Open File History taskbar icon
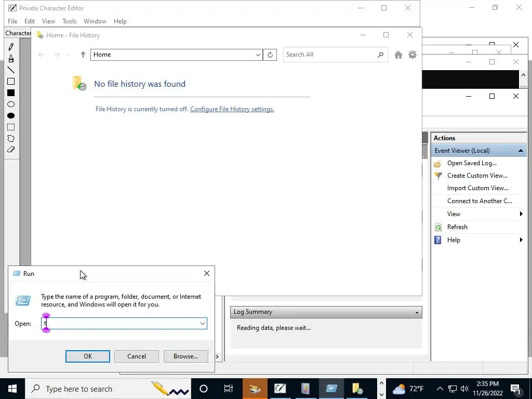This screenshot has height=399, width=532. [356, 389]
